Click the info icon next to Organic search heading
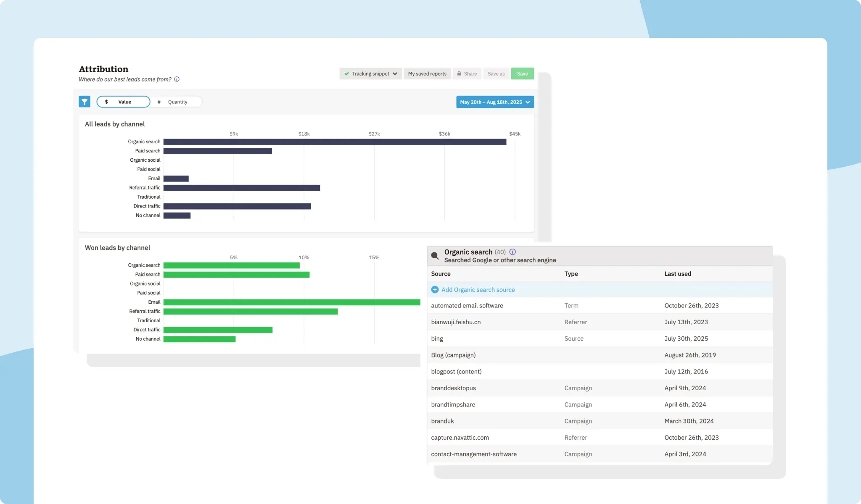861x504 pixels. point(512,252)
